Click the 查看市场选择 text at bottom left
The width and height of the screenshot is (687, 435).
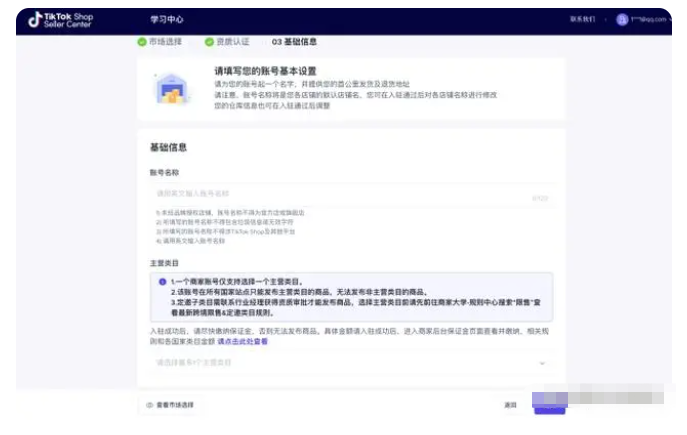click(x=175, y=405)
